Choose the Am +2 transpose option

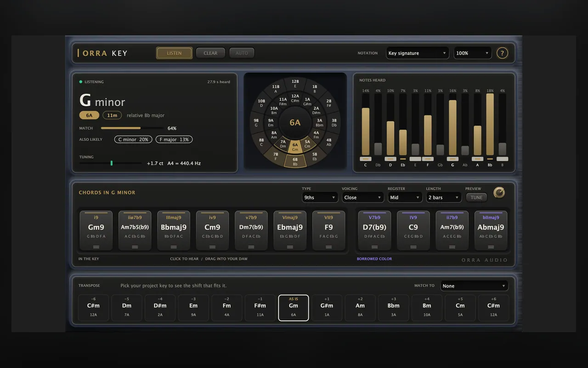click(360, 308)
